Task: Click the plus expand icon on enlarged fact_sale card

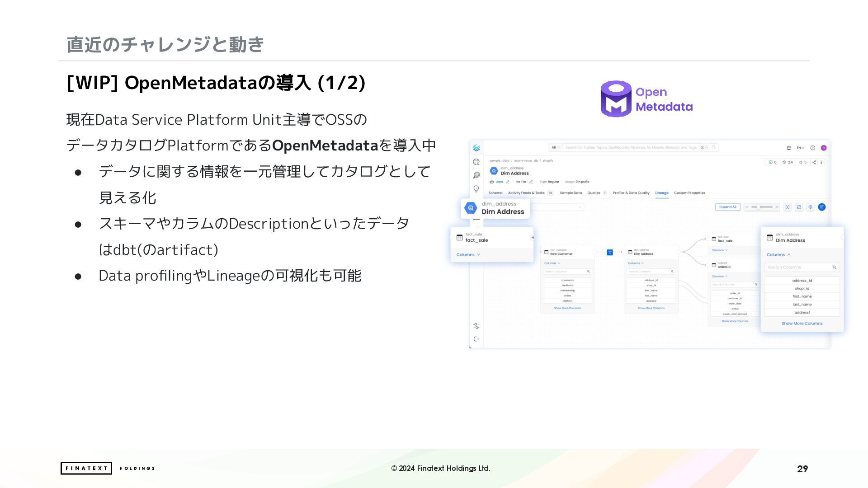Action: 533,237
